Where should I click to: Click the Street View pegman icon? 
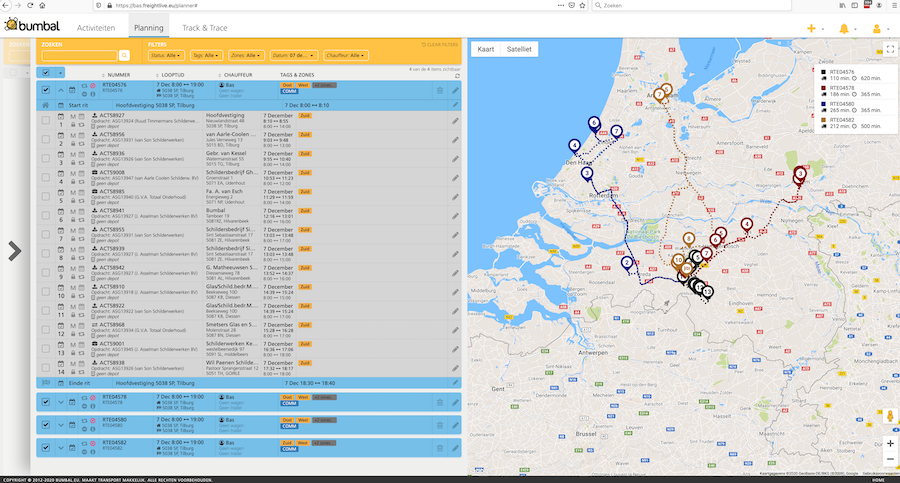click(x=890, y=416)
